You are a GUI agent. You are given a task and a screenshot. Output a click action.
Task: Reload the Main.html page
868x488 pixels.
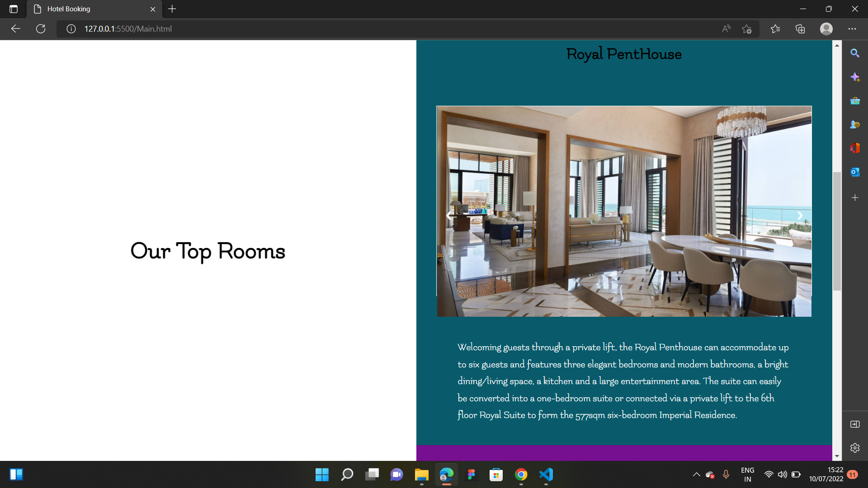click(40, 28)
